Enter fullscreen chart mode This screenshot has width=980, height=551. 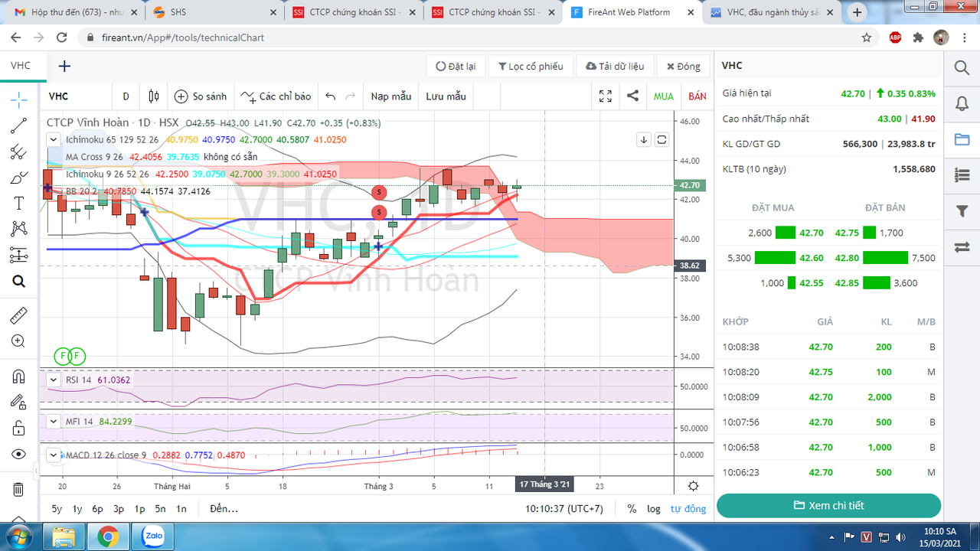point(606,96)
